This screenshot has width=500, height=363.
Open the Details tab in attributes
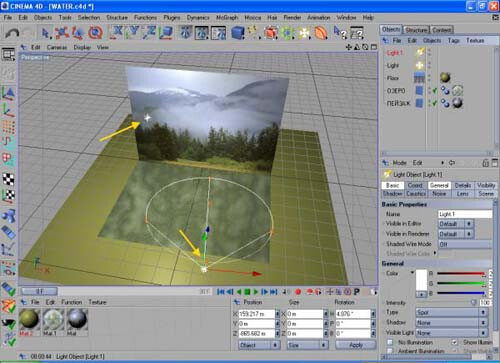tap(463, 185)
